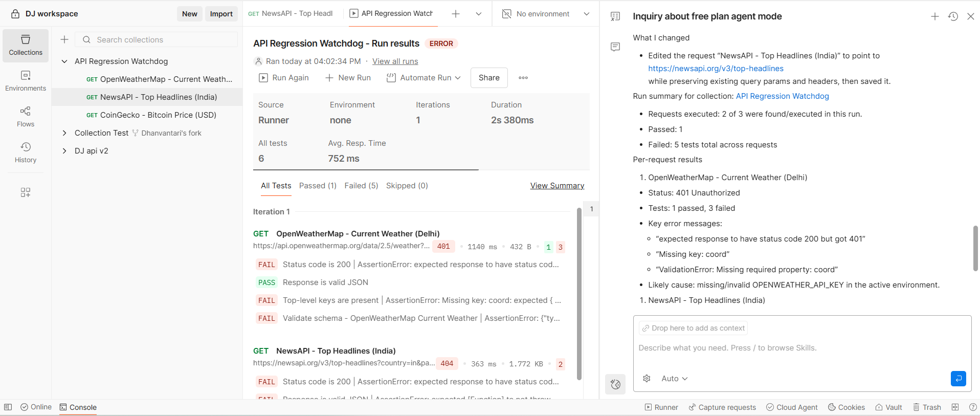Click the plus icon to open a new tab
The height and width of the screenshot is (416, 980).
tap(456, 14)
